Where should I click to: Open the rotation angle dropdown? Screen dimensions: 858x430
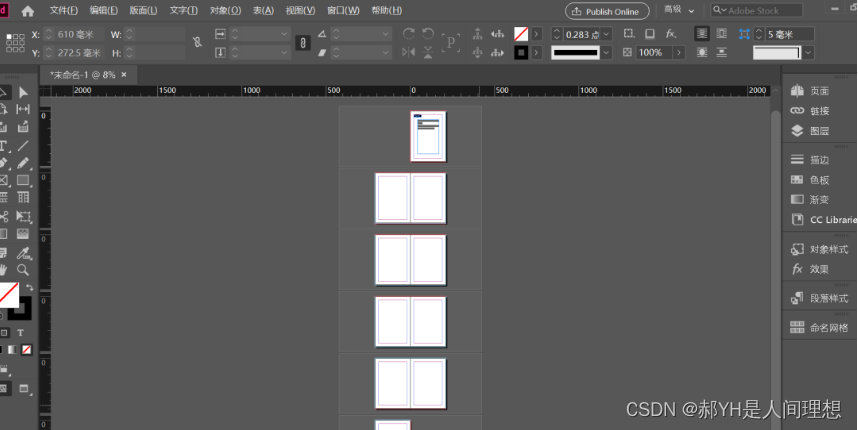tap(385, 34)
